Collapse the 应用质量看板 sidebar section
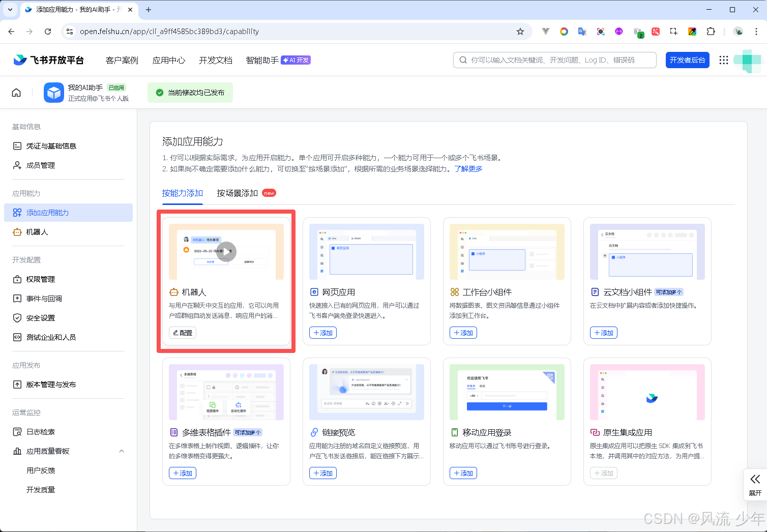This screenshot has height=532, width=767. coord(122,451)
